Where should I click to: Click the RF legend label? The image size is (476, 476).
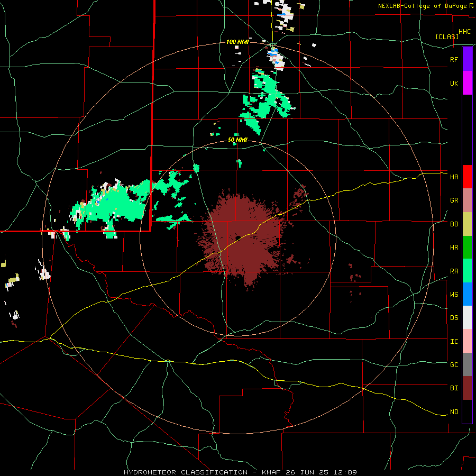tap(454, 59)
